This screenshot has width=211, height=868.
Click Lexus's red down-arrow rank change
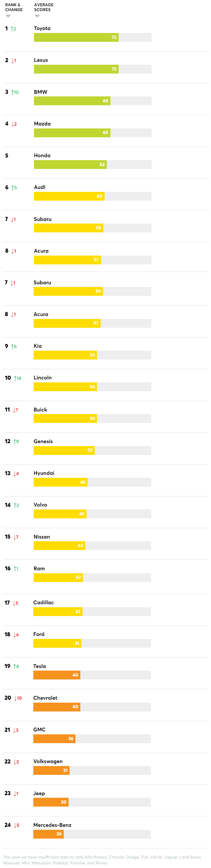[x=13, y=61]
